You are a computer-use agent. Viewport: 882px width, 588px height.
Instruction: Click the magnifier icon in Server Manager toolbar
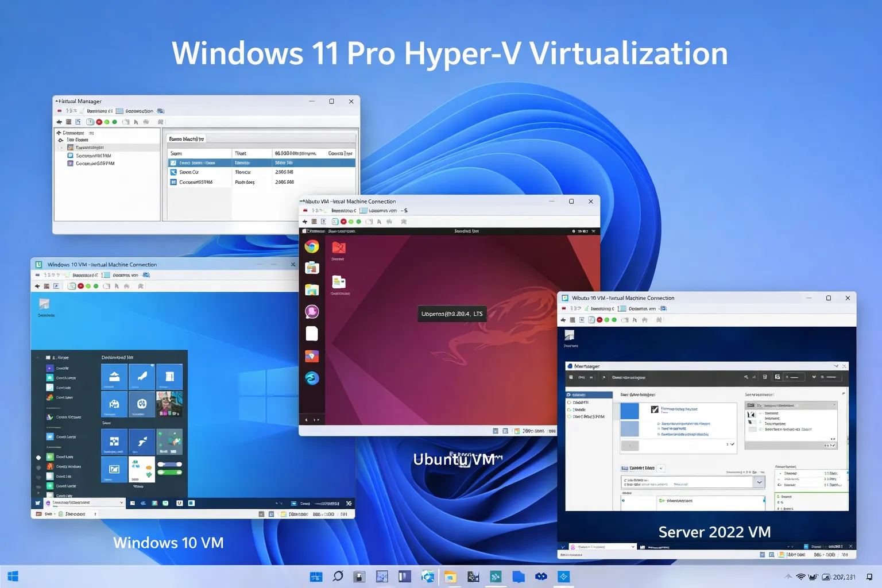point(746,377)
